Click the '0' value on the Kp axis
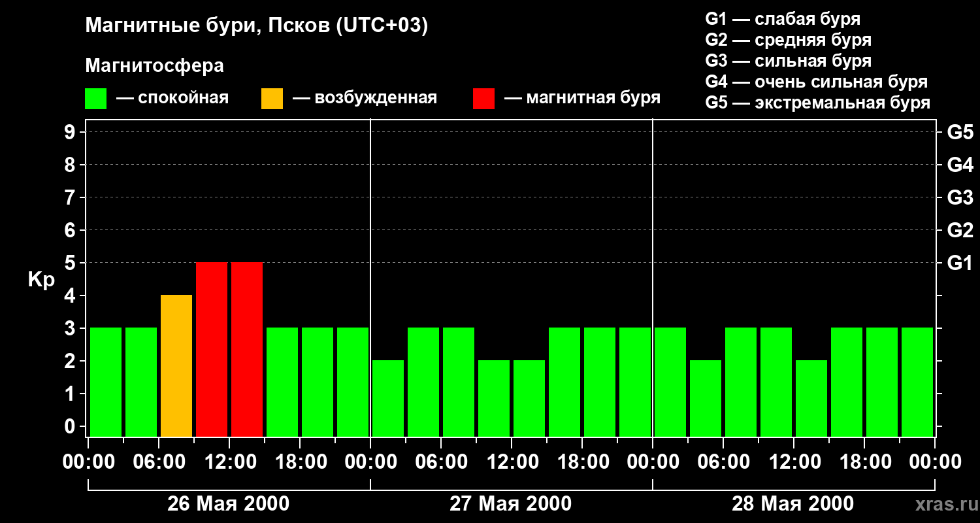Screen dimensions: 980x523 point(71,426)
